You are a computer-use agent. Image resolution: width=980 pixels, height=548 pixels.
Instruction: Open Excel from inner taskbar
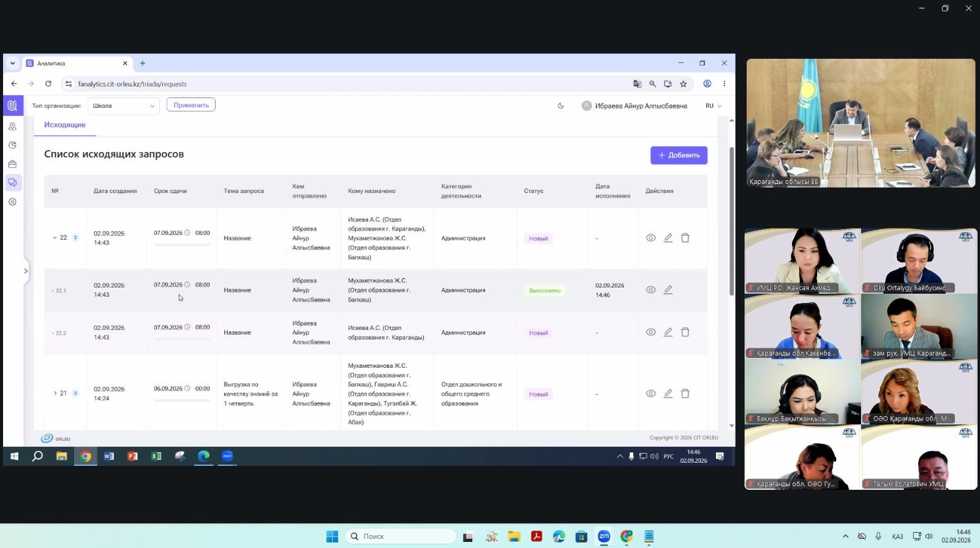pos(156,456)
